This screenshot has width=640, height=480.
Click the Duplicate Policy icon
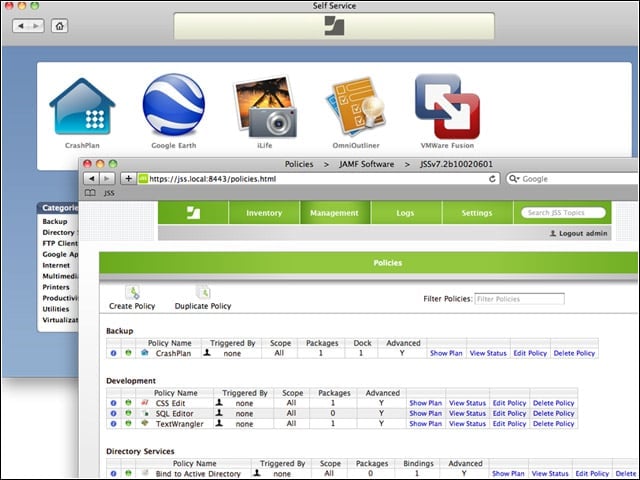(x=203, y=292)
